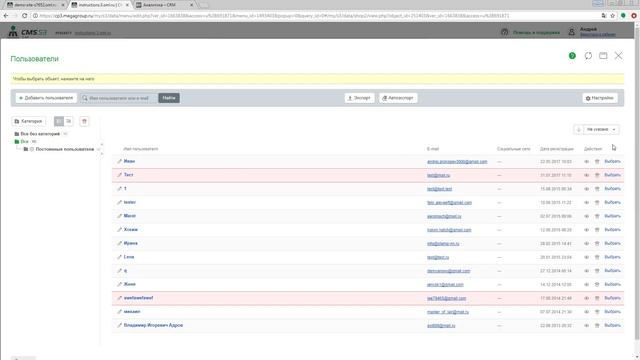Screen dimensions: 640x360
Task: Expand the panel with the window icon
Action: 603,56
